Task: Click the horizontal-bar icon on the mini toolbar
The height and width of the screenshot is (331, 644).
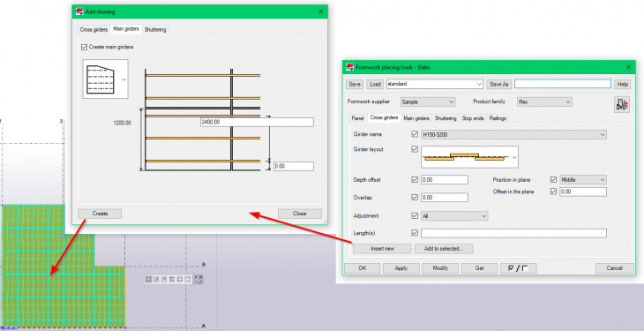Action: click(180, 279)
